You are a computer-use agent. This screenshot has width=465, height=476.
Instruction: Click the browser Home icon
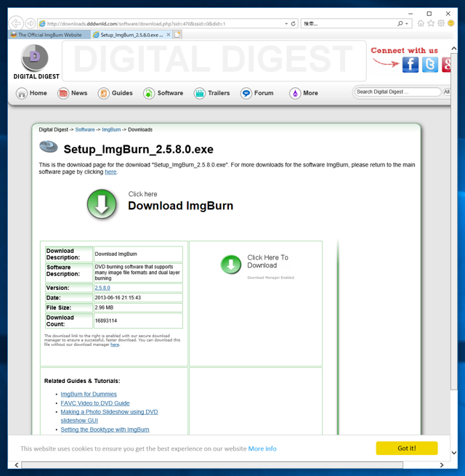(x=421, y=23)
